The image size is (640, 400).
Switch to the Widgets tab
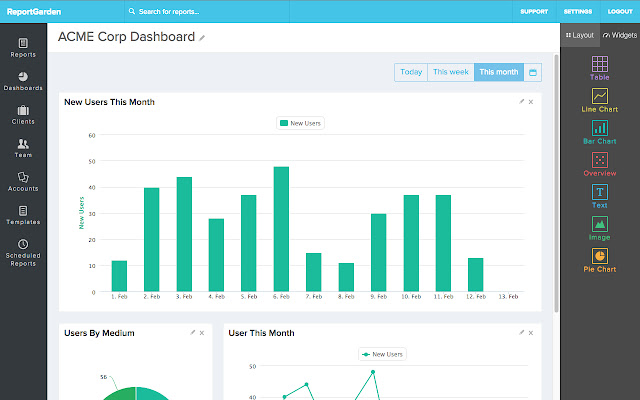(x=620, y=34)
